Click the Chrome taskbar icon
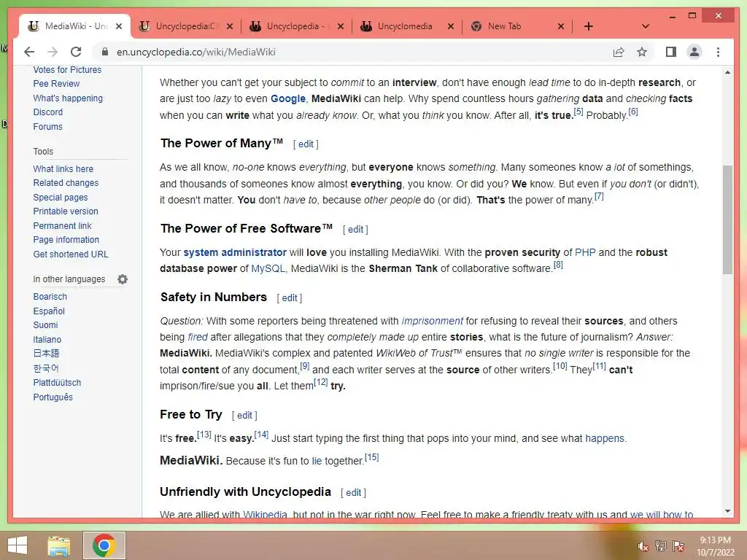This screenshot has height=560, width=747. [104, 545]
